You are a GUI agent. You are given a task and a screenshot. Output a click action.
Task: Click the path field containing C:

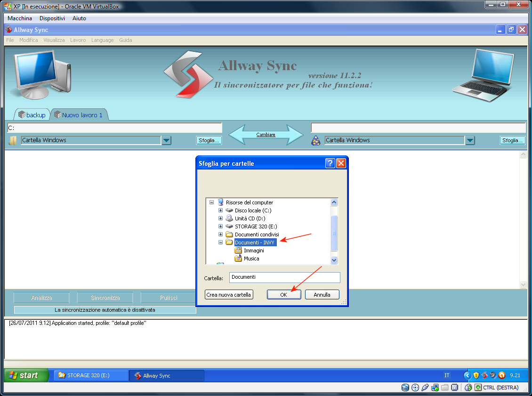point(115,128)
